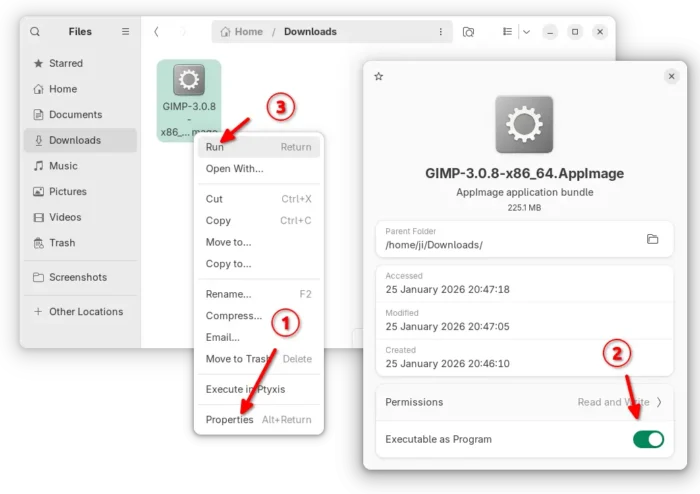Switch to list view icon
Image resolution: width=700 pixels, height=494 pixels.
[x=507, y=32]
